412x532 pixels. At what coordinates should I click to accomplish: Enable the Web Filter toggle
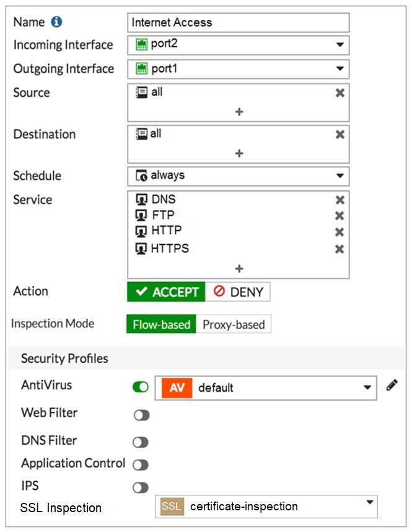[141, 415]
